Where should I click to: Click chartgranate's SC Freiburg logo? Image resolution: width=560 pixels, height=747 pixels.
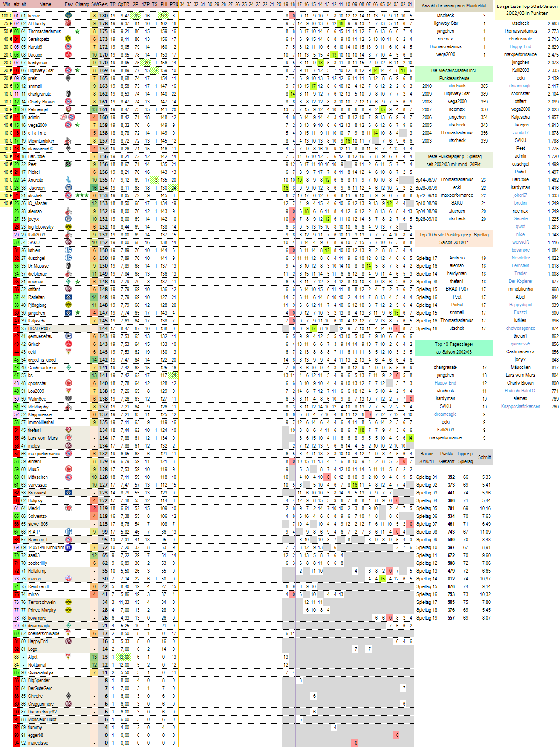[x=68, y=94]
